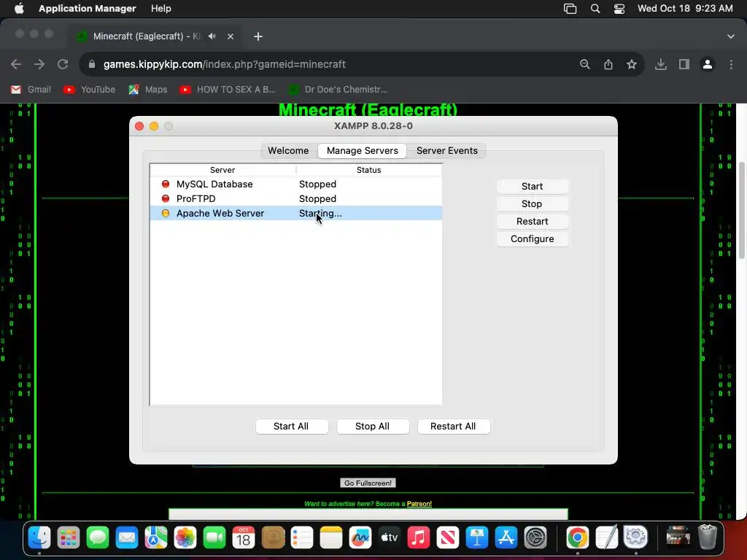Open Freeform app in the Dock
Viewport: 747px width, 560px height.
(360, 537)
